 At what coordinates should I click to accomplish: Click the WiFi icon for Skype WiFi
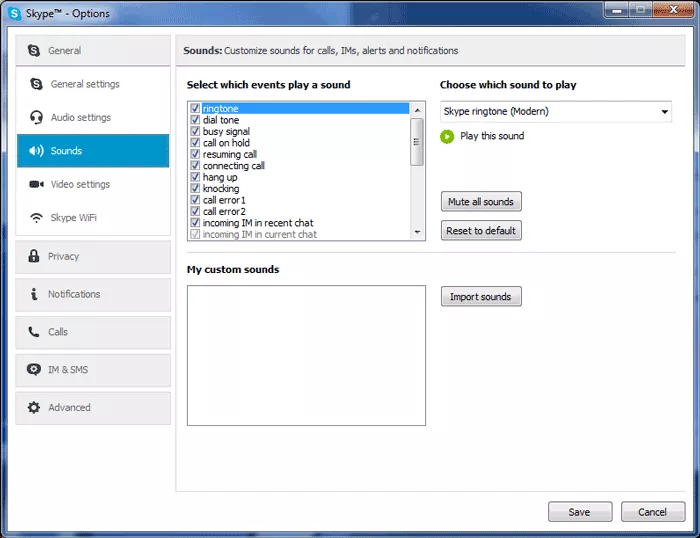(36, 218)
